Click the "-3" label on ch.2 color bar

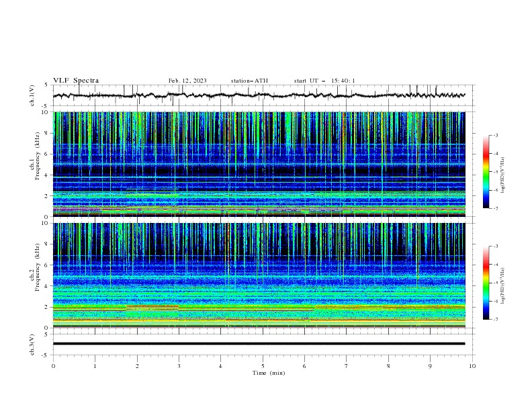(x=495, y=246)
